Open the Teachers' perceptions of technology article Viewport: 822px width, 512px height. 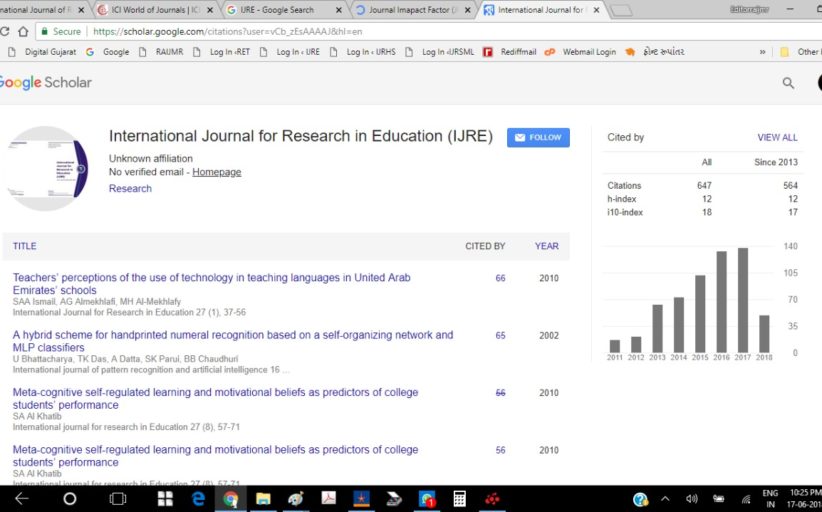tap(211, 284)
